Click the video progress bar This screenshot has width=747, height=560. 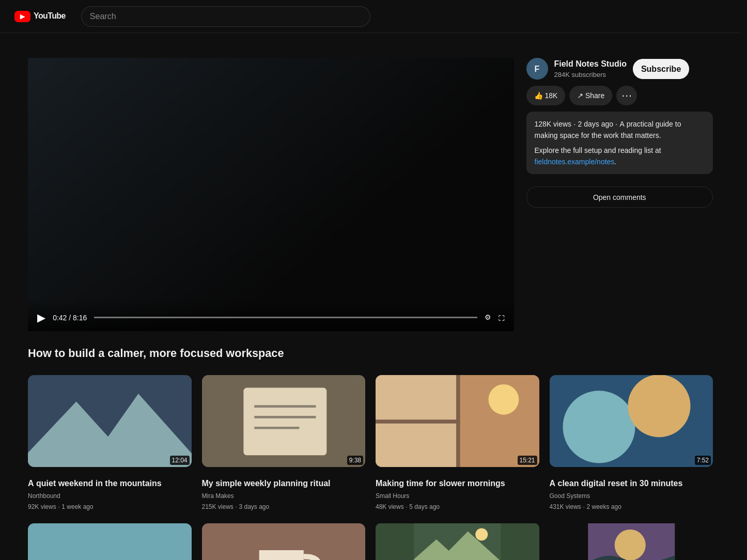pos(286,317)
